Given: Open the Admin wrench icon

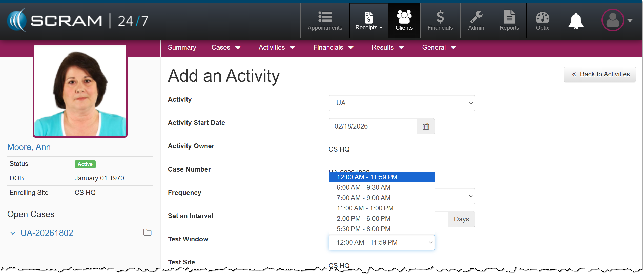Looking at the screenshot, I should click(x=476, y=17).
